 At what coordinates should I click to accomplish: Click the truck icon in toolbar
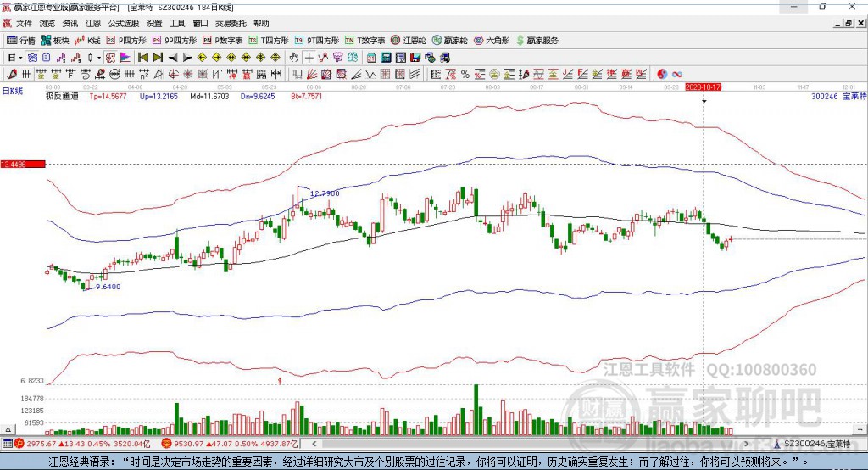click(x=444, y=58)
